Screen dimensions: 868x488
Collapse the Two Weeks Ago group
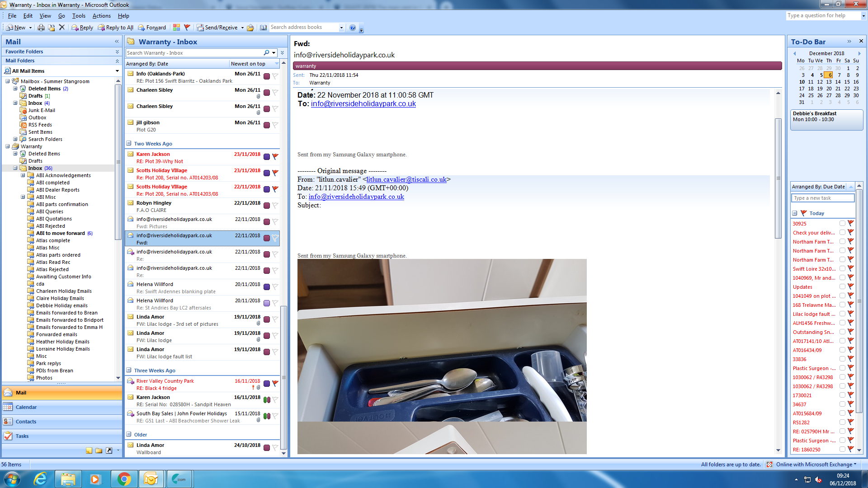[x=129, y=144]
